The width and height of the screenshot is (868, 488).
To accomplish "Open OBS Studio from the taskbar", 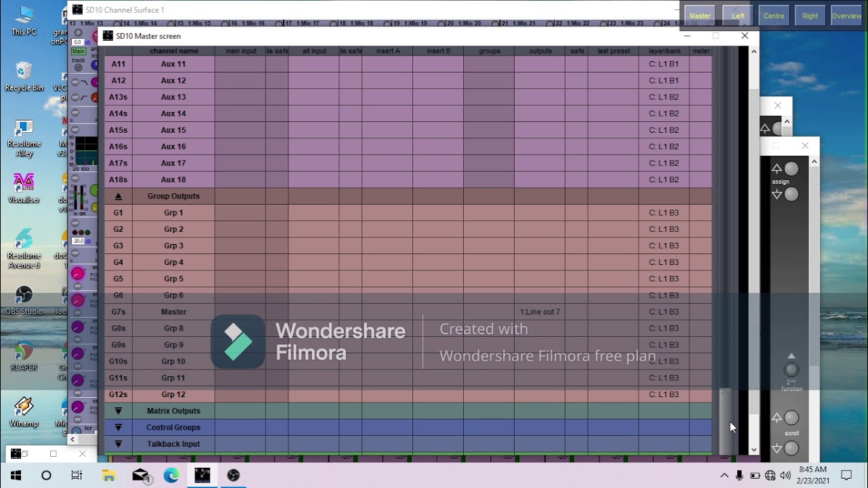I will point(233,475).
